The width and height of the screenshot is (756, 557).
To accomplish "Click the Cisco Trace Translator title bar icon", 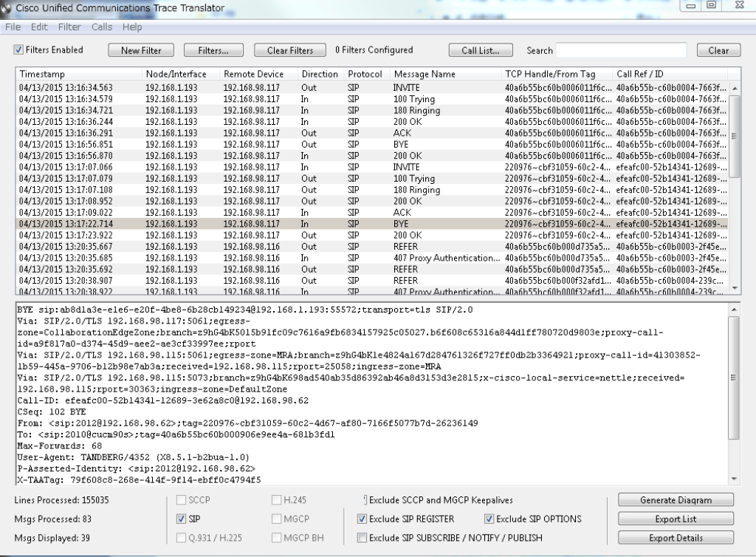I will 6,7.
